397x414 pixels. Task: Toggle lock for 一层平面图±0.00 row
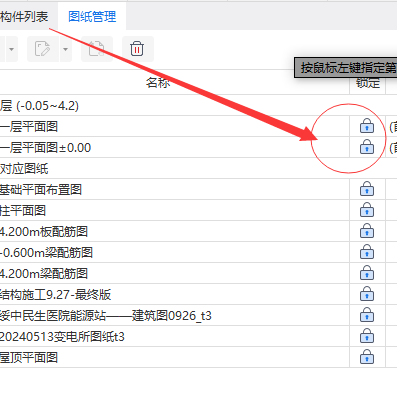pos(367,147)
